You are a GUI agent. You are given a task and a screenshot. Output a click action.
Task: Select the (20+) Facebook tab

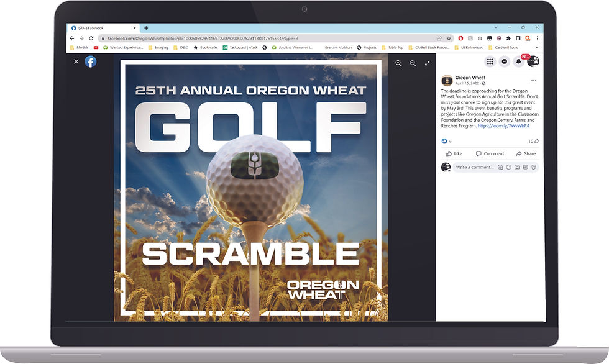[x=104, y=28]
